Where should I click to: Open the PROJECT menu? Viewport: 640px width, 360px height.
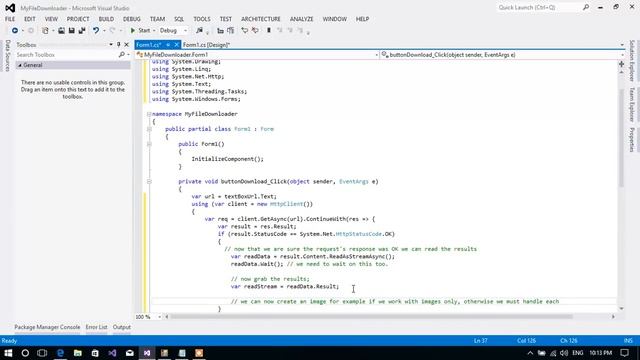(x=78, y=19)
